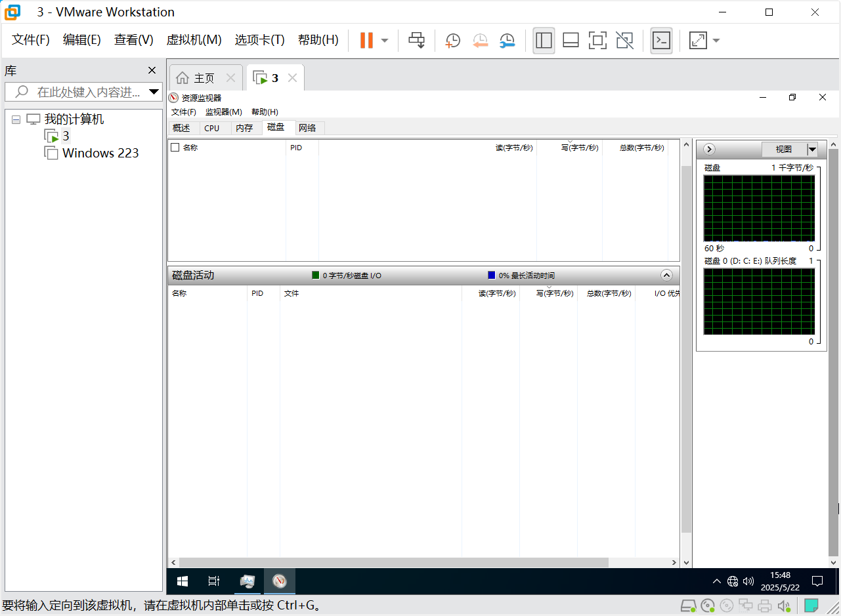This screenshot has width=841, height=616.
Task: Close the VM tab named 3
Action: [x=293, y=78]
